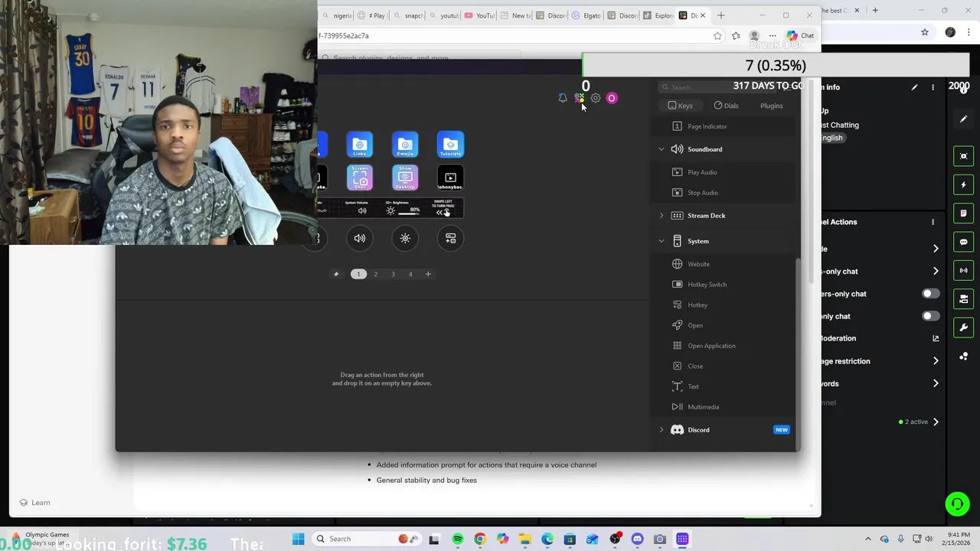Open the Links folder key
The image size is (980, 551).
pyautogui.click(x=360, y=145)
